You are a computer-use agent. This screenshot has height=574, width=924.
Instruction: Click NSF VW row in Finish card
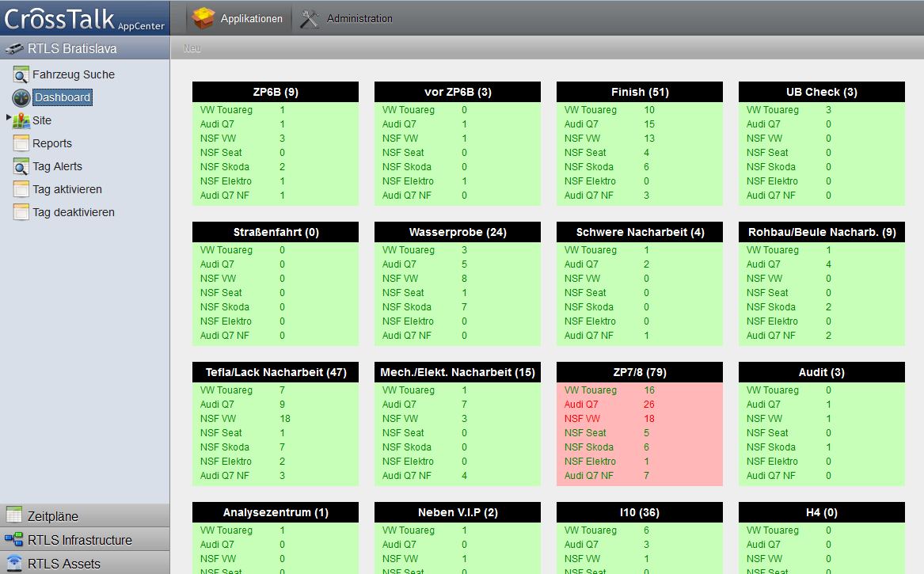coord(640,138)
